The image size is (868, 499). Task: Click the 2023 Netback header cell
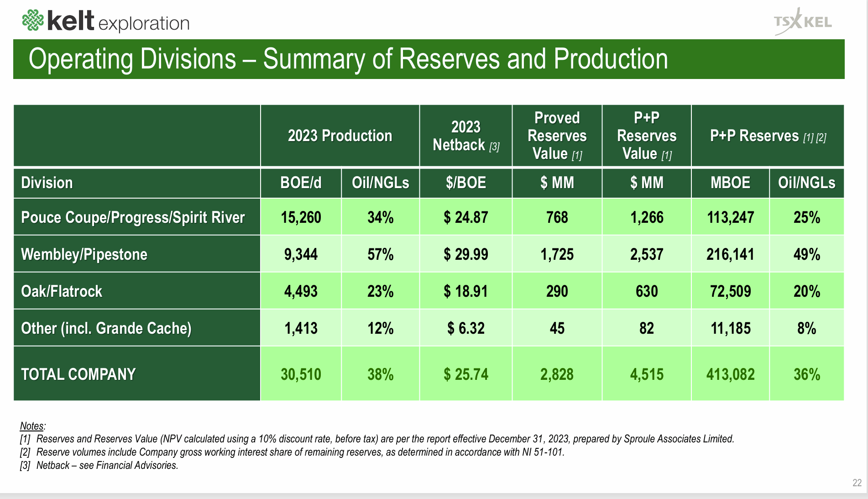pyautogui.click(x=466, y=135)
